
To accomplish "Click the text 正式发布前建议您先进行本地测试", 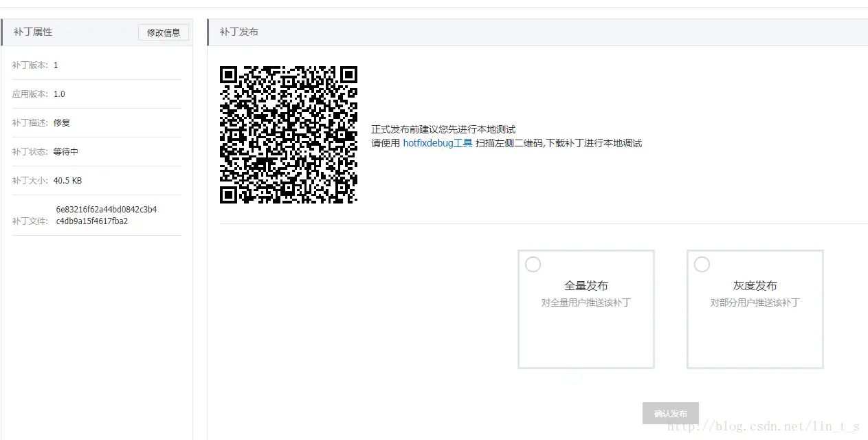I will click(443, 129).
